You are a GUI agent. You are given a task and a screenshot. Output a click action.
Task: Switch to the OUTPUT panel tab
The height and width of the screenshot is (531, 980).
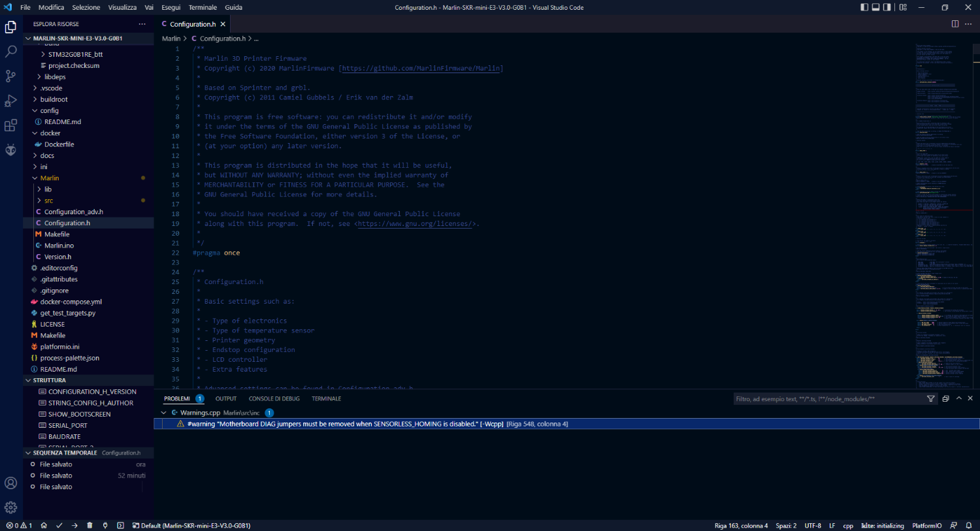tap(226, 398)
